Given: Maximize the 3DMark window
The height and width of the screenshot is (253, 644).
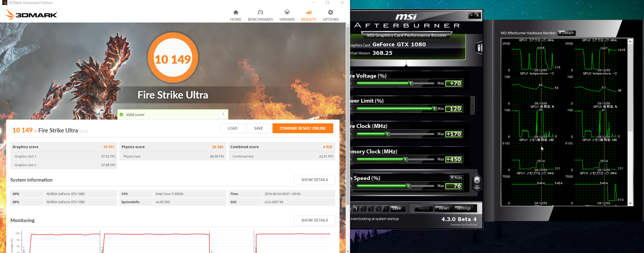Looking at the screenshot, I should [327, 3].
